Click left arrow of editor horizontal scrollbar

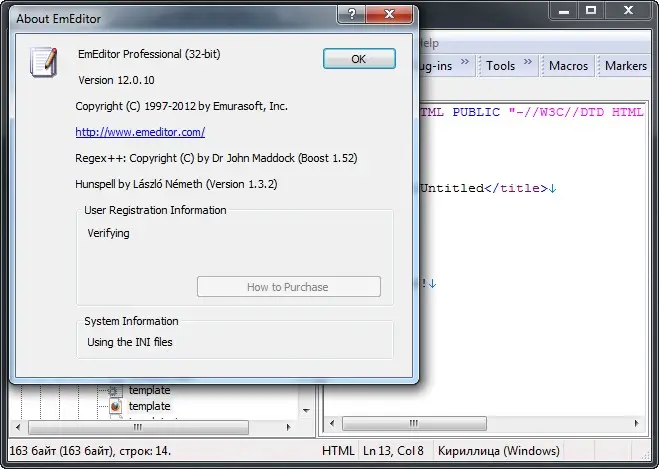pyautogui.click(x=332, y=423)
